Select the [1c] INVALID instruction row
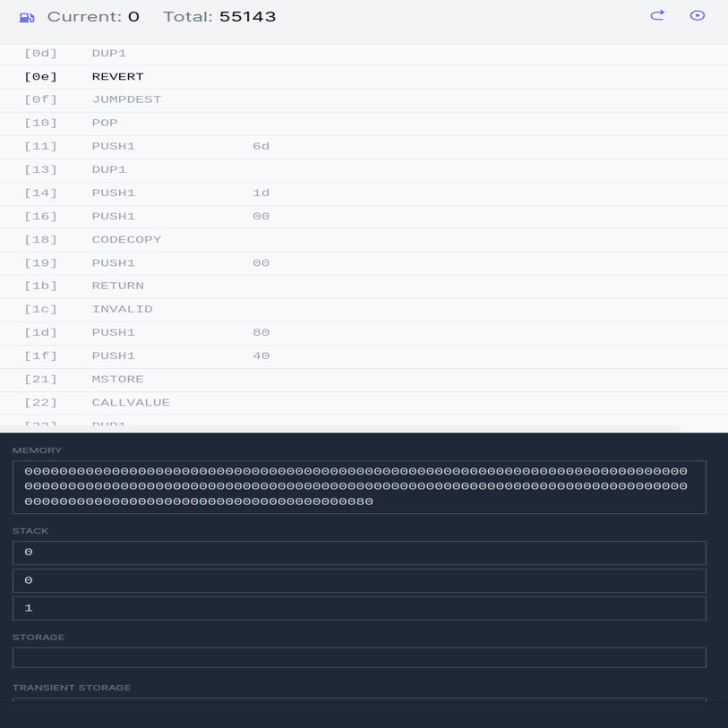728x728 pixels. [x=364, y=310]
